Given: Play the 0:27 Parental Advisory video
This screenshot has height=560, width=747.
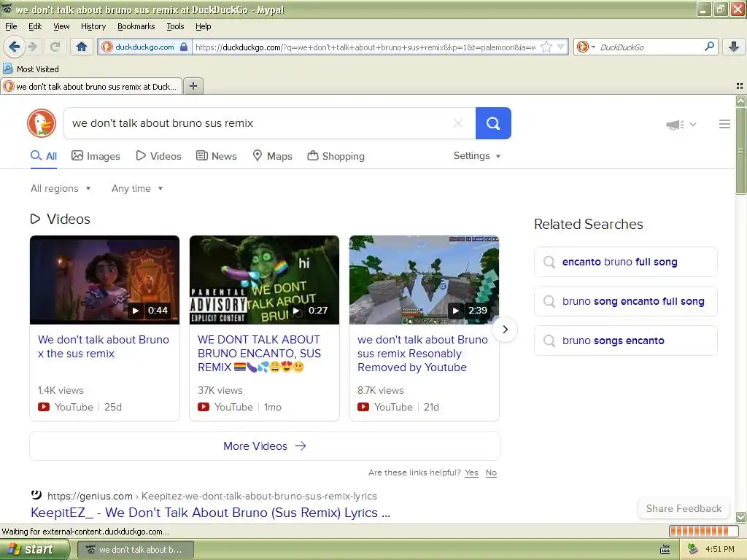Looking at the screenshot, I should tap(264, 280).
